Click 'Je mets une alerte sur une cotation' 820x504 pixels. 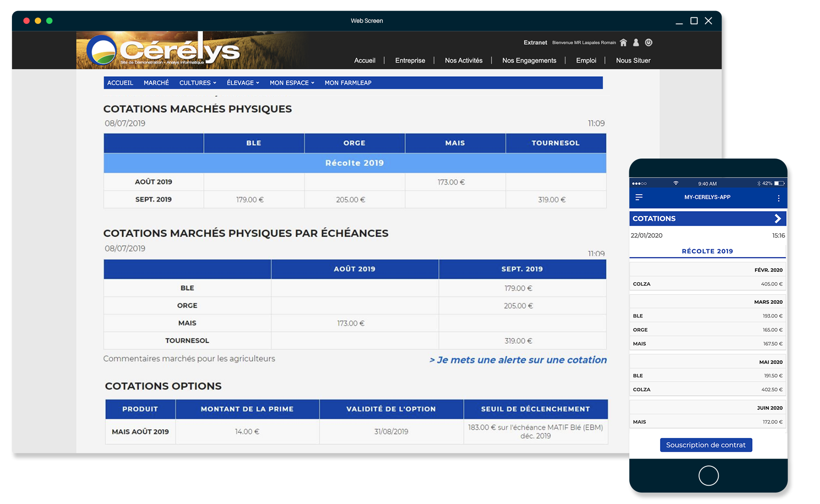518,360
